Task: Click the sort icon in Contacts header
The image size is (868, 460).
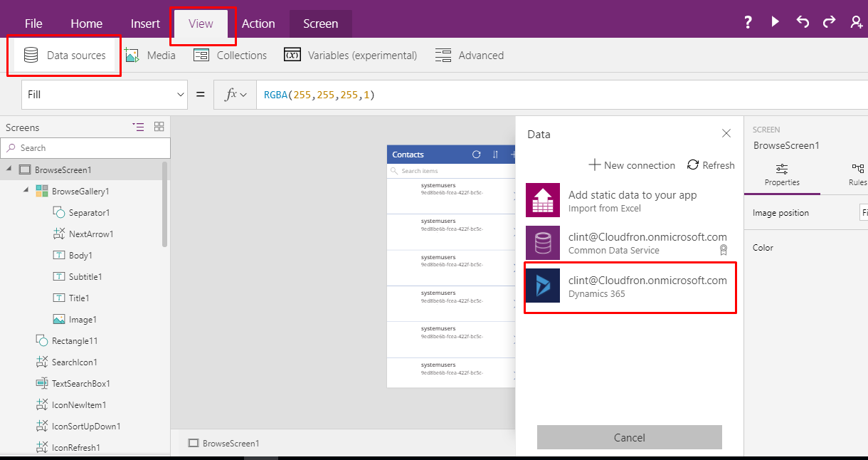Action: click(x=495, y=155)
